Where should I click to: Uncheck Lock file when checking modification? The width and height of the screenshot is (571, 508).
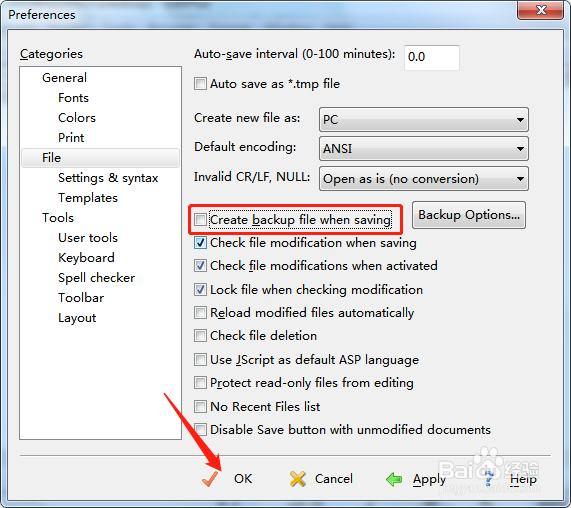coord(200,290)
